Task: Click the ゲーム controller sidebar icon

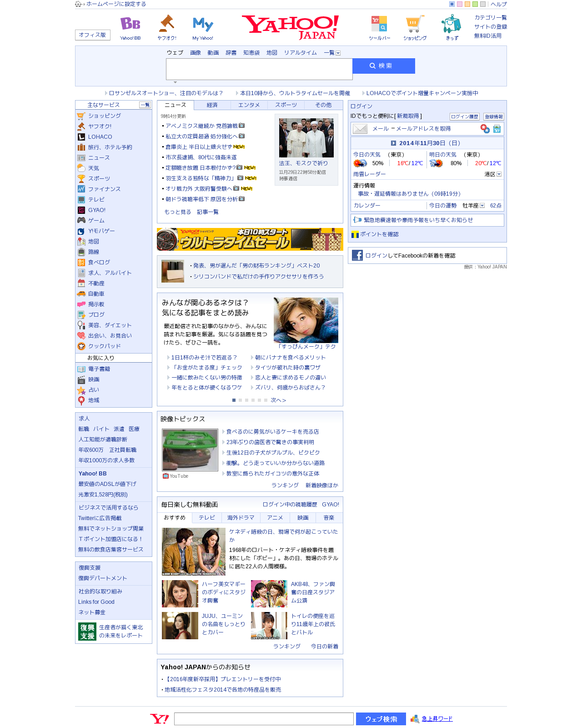Action: (81, 220)
